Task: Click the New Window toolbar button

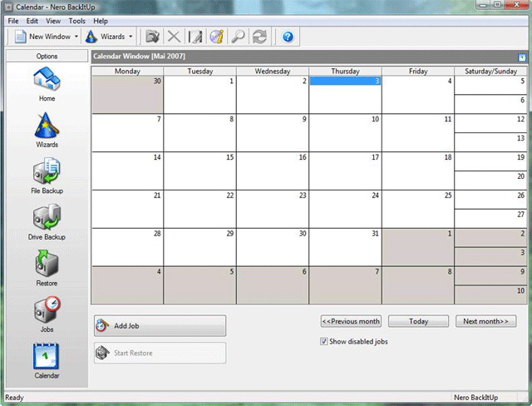Action: tap(42, 37)
